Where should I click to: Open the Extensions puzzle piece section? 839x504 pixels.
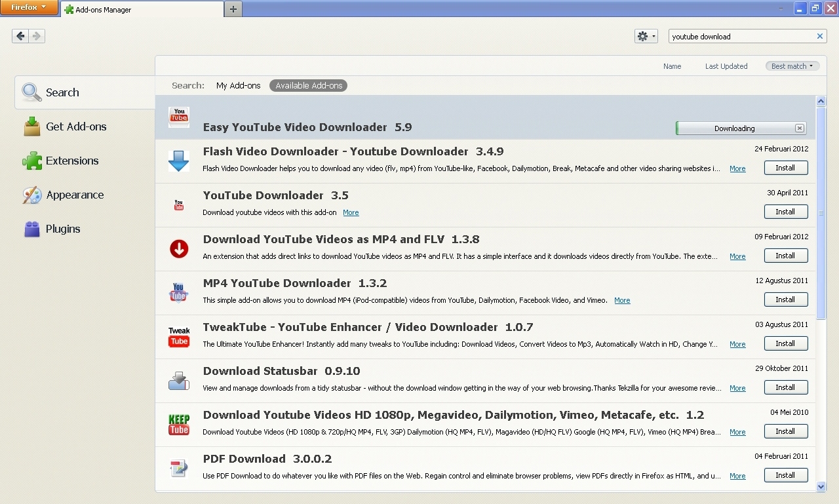(x=85, y=161)
